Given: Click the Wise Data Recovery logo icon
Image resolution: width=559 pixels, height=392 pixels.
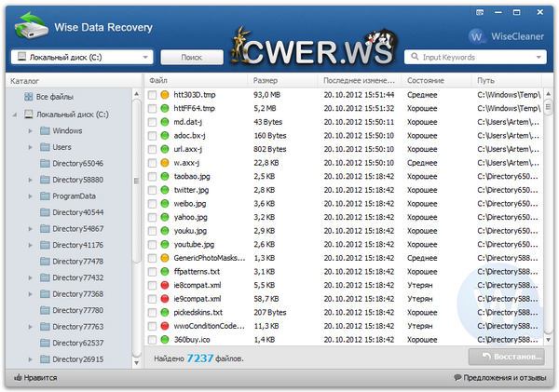Looking at the screenshot, I should [31, 26].
